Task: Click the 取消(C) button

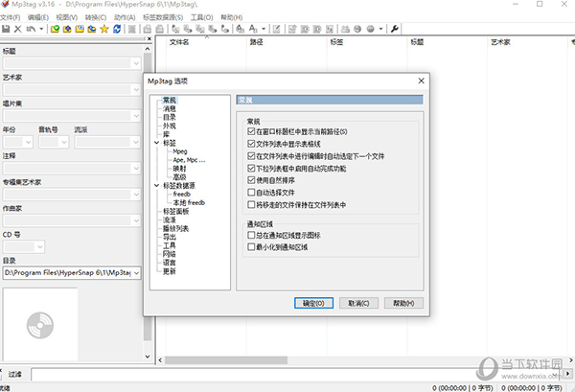Action: coord(358,303)
